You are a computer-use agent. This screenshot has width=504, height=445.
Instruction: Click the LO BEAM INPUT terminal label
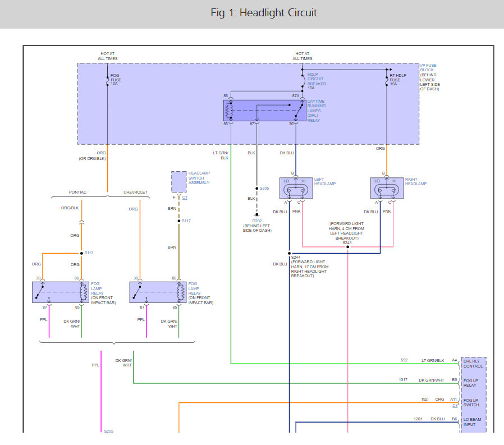(x=472, y=422)
